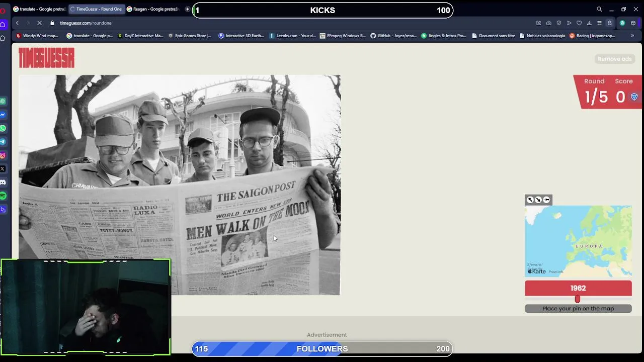The height and width of the screenshot is (362, 644).
Task: Open Discord in the sidebar
Action: (3, 182)
